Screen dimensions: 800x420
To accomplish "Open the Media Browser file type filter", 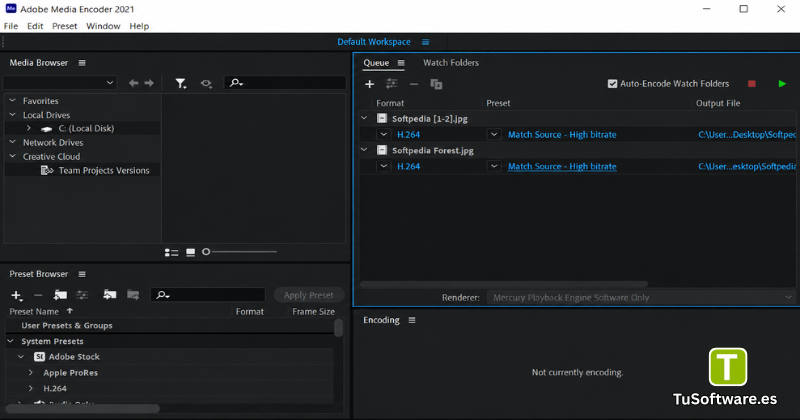I will [x=181, y=83].
